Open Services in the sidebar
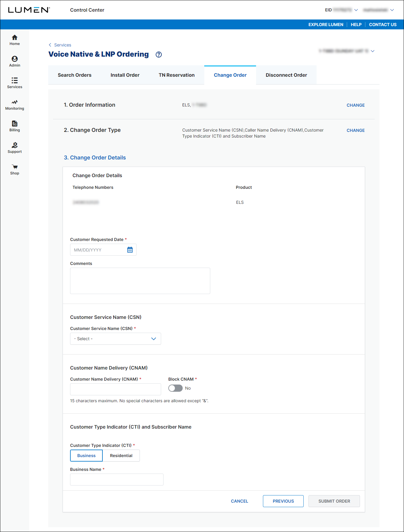 click(15, 83)
